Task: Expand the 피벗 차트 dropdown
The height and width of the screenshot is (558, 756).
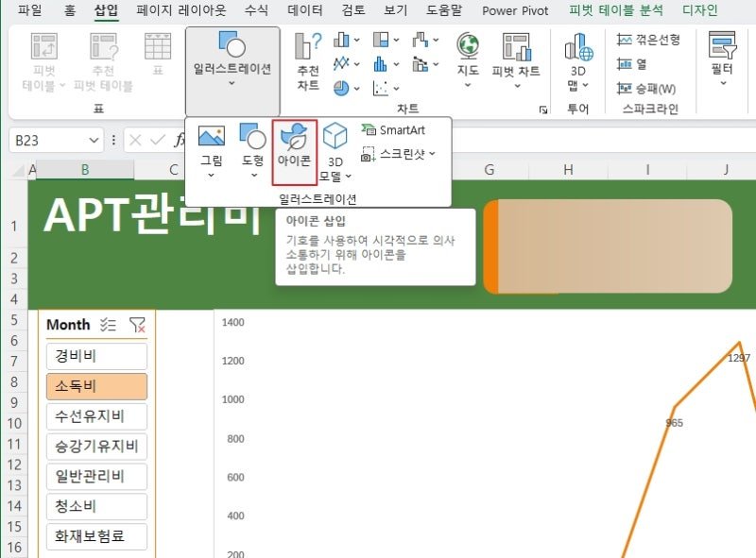Action: click(516, 86)
